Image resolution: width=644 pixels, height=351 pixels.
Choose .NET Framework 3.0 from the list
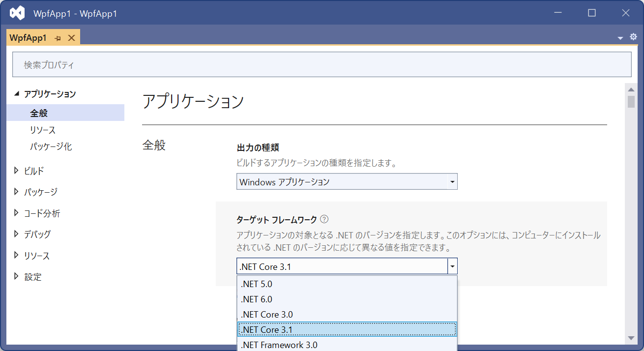[347, 344]
